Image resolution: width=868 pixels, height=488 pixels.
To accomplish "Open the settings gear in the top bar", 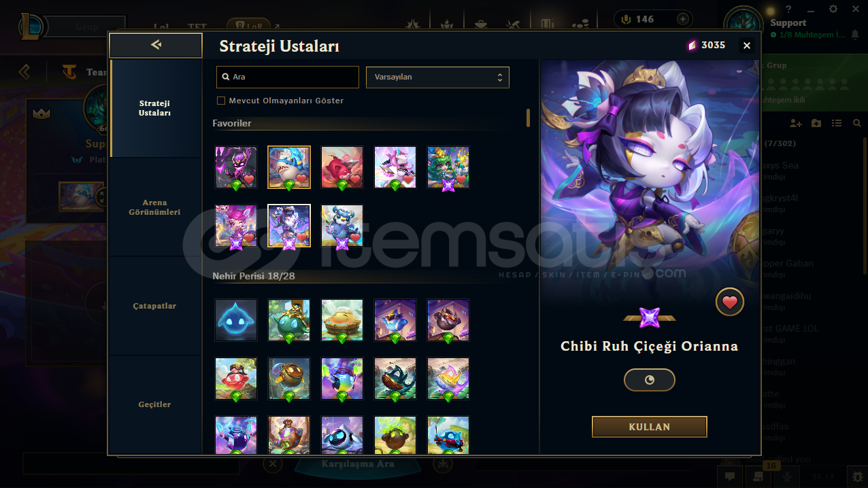I will pyautogui.click(x=833, y=9).
